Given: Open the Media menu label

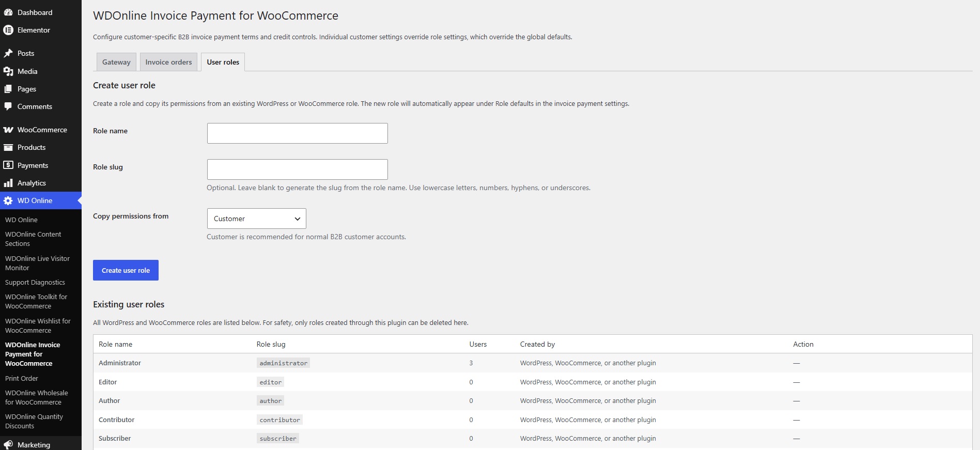Looking at the screenshot, I should point(27,71).
